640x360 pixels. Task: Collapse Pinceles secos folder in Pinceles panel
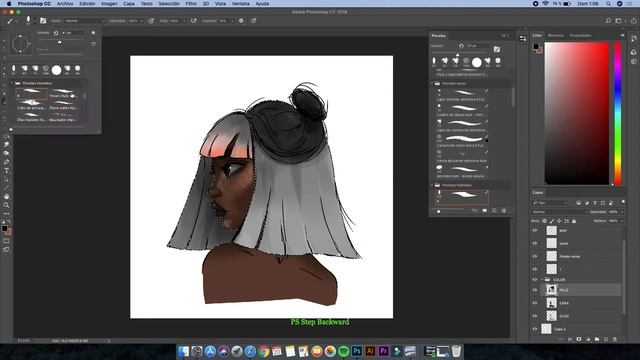coord(433,83)
